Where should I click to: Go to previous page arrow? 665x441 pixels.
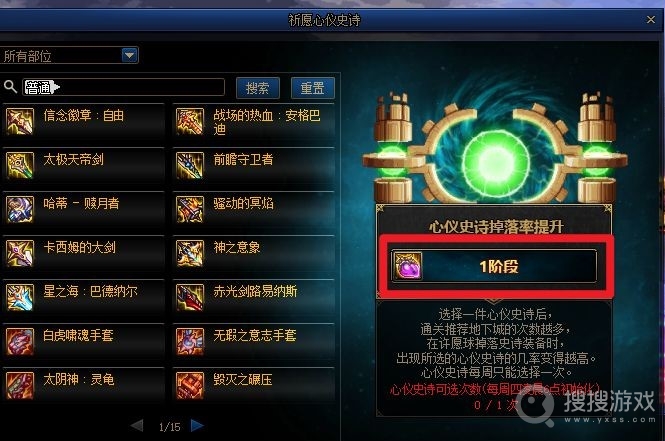(137, 425)
